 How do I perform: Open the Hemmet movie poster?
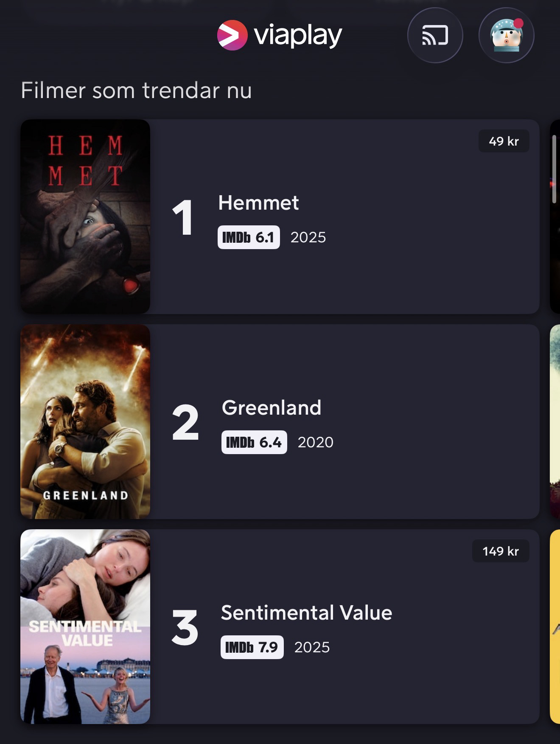tap(85, 216)
